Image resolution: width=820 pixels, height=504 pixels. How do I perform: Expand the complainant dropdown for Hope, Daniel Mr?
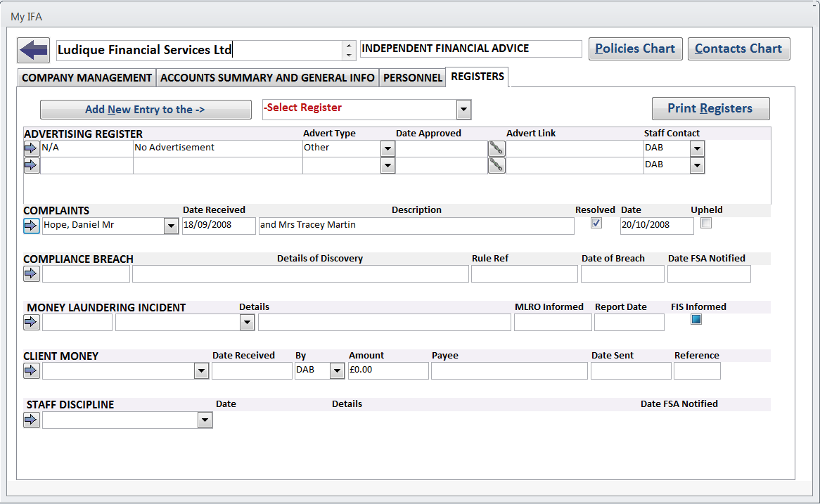(x=171, y=226)
